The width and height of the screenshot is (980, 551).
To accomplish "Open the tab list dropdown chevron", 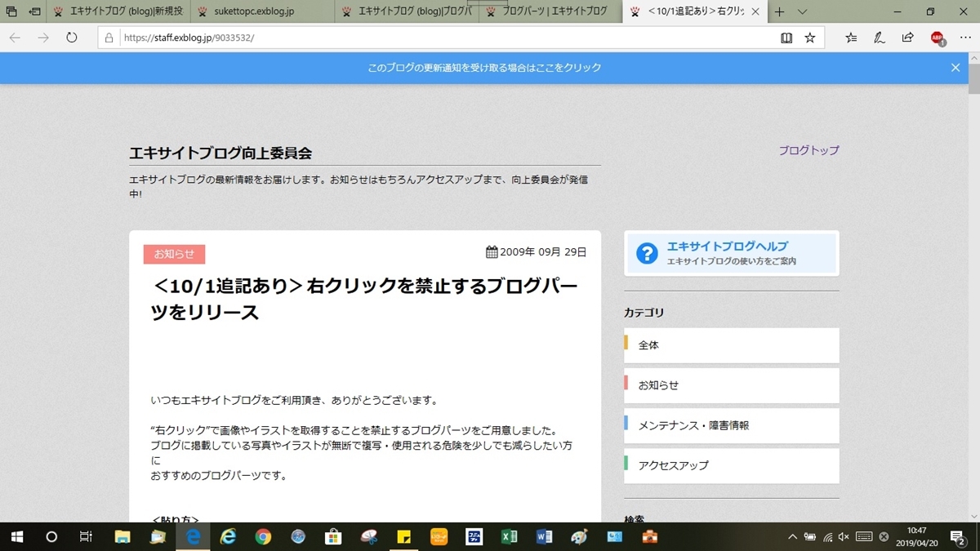I will (803, 12).
